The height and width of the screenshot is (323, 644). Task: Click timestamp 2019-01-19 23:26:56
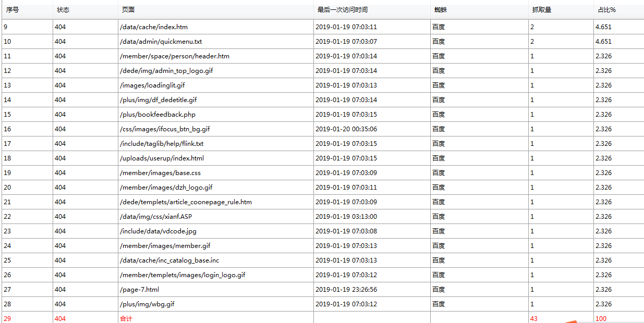346,290
